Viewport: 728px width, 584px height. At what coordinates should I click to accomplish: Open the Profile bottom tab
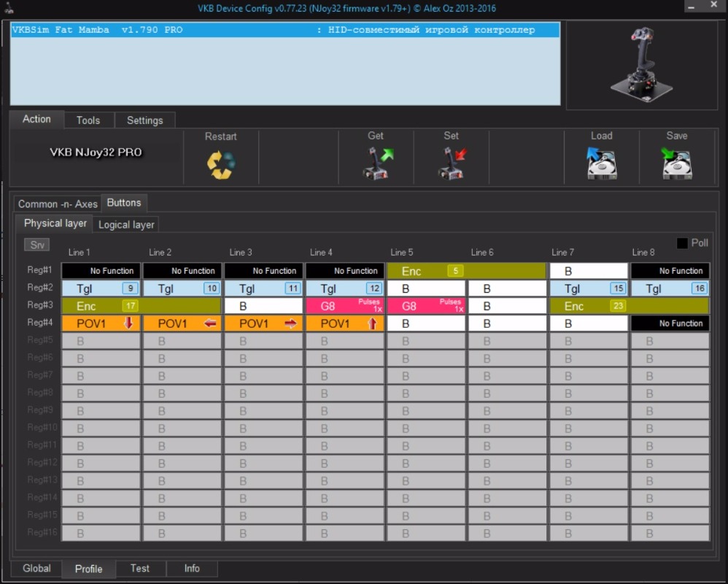89,569
